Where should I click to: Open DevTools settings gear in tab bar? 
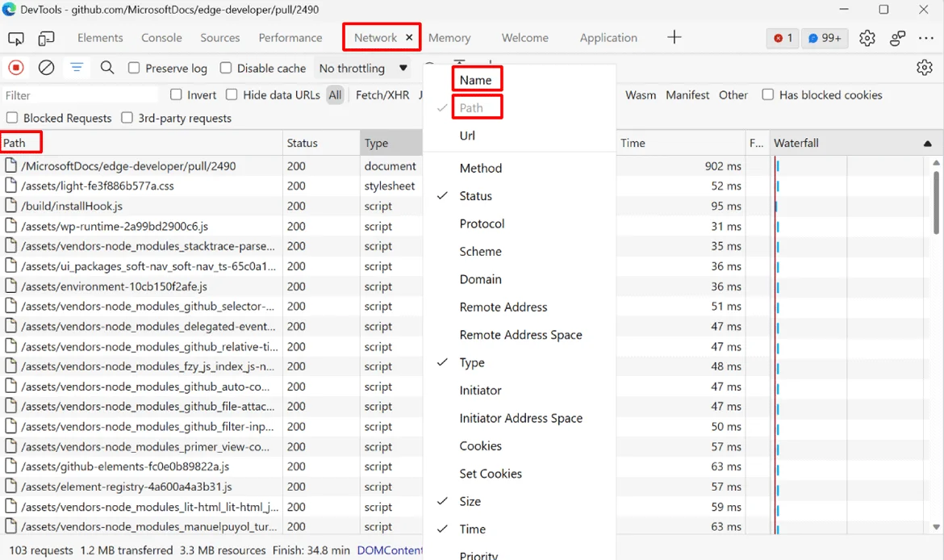pos(867,38)
